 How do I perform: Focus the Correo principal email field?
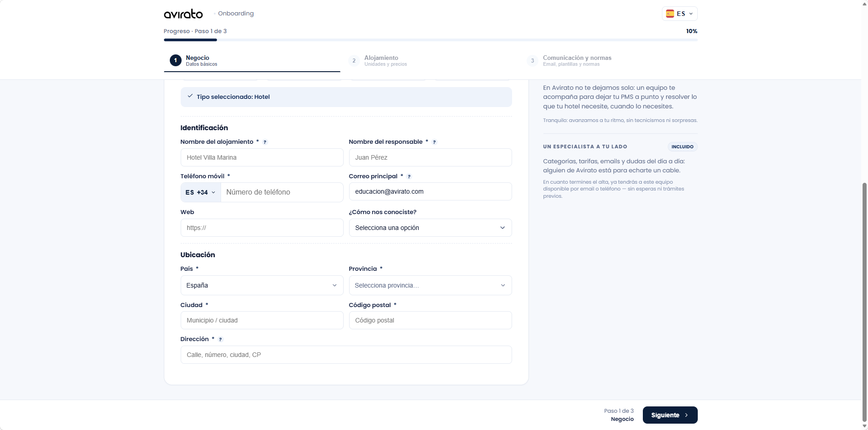click(x=430, y=191)
